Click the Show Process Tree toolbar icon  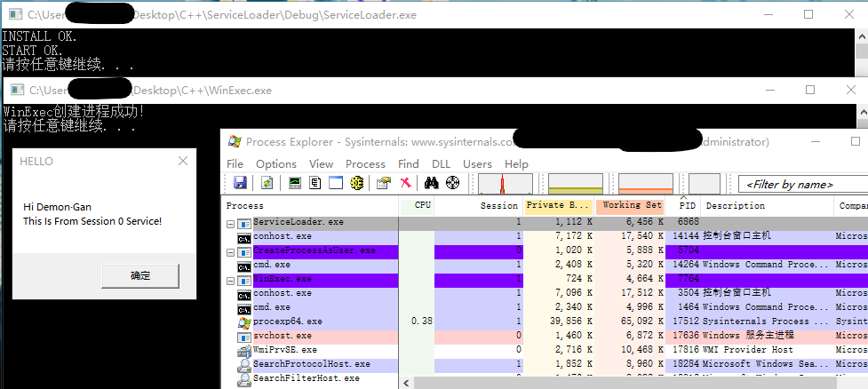coord(315,183)
